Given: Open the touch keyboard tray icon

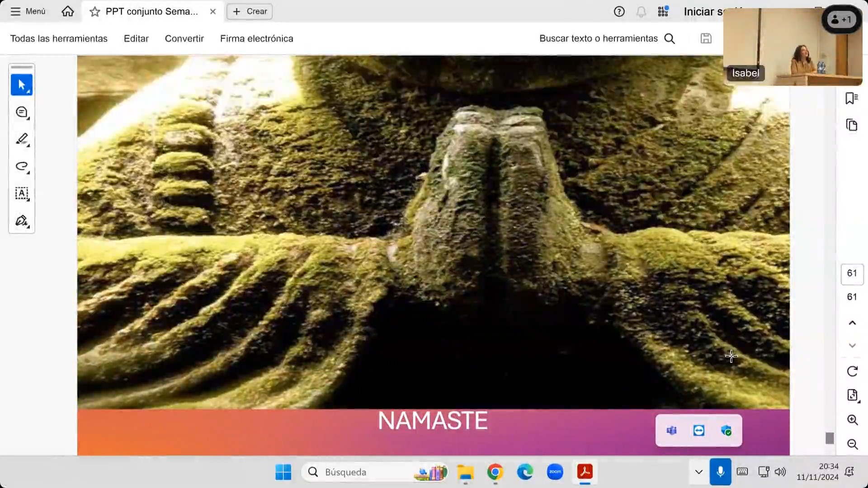Looking at the screenshot, I should pos(742,472).
